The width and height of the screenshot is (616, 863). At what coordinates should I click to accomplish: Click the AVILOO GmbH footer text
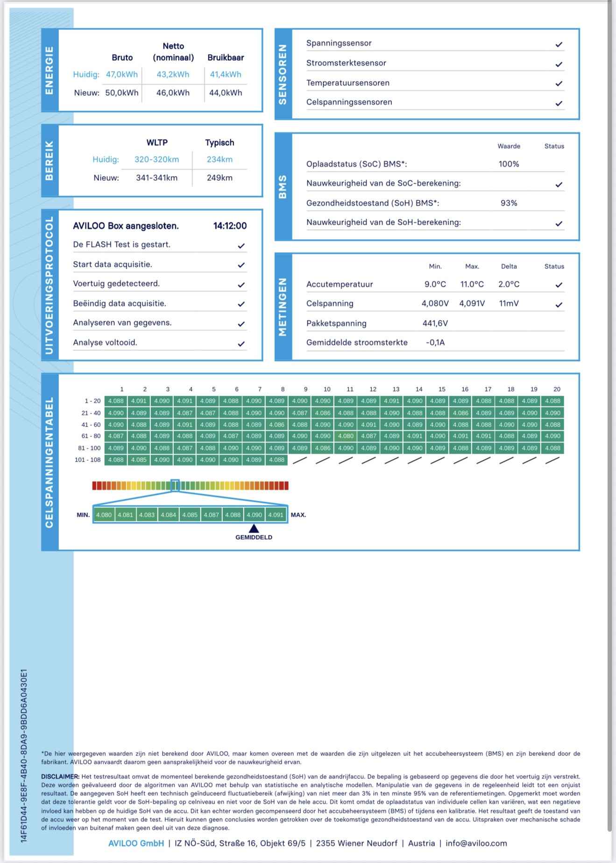click(x=136, y=843)
